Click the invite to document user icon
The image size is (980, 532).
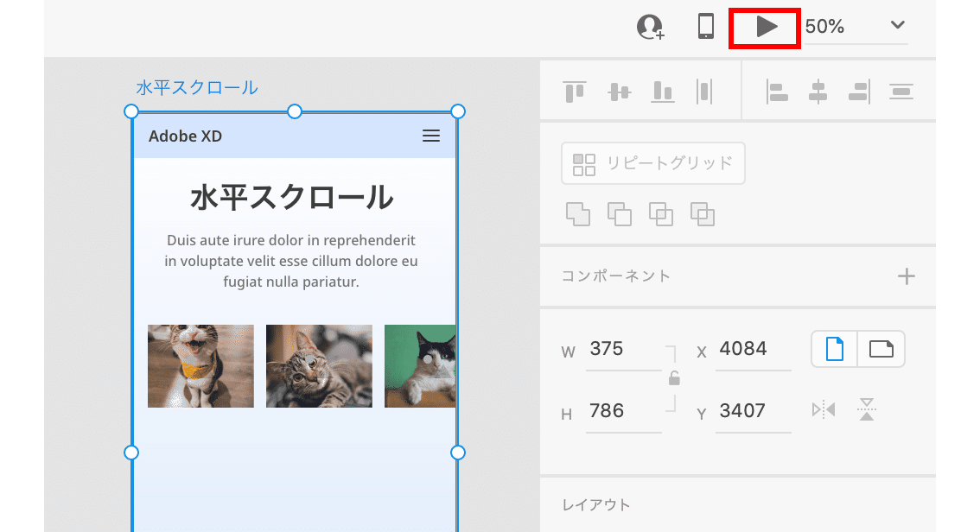coord(650,27)
